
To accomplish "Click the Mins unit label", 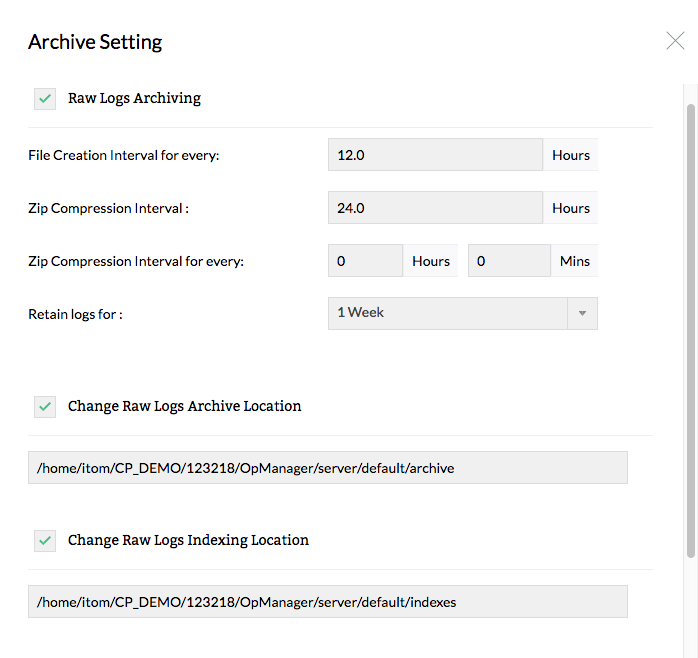I will point(575,261).
